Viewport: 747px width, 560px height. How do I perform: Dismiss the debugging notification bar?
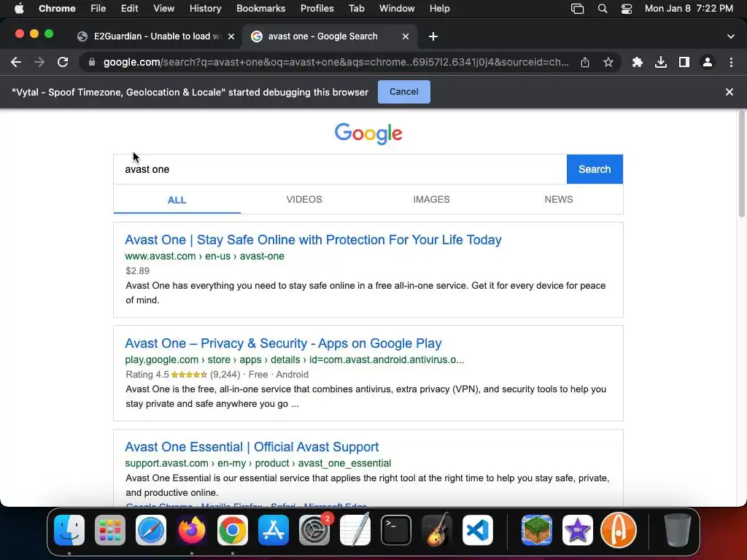tap(729, 92)
